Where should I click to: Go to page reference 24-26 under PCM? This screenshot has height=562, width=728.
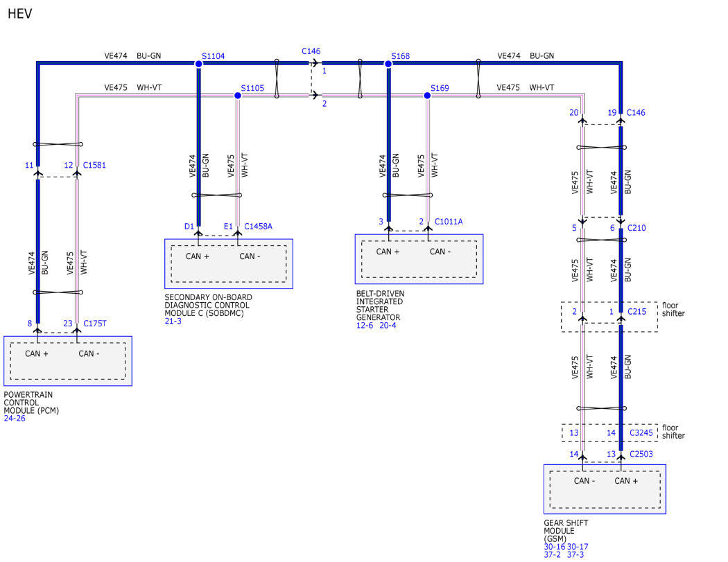[15, 419]
